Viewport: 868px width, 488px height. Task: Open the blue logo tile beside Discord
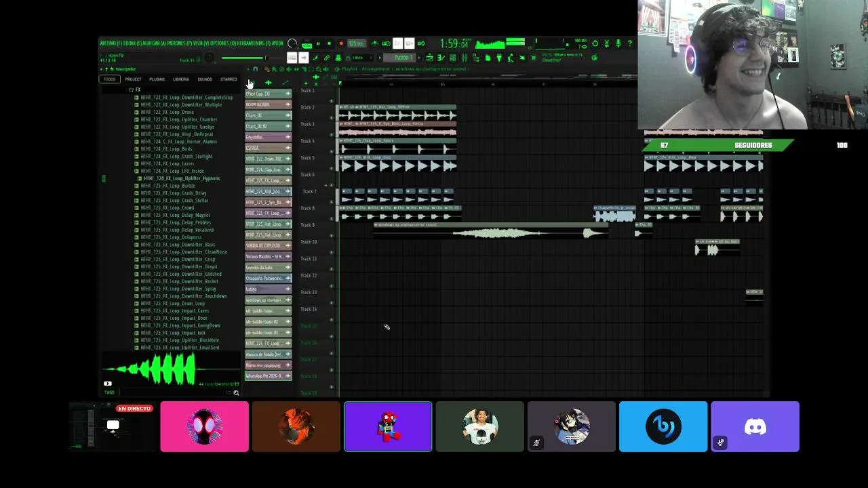tap(663, 426)
